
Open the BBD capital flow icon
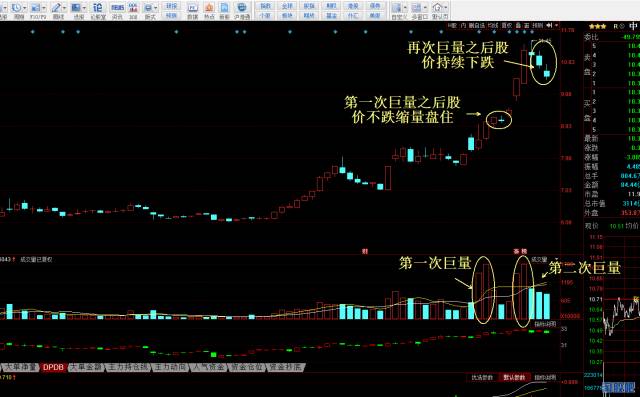click(x=133, y=8)
